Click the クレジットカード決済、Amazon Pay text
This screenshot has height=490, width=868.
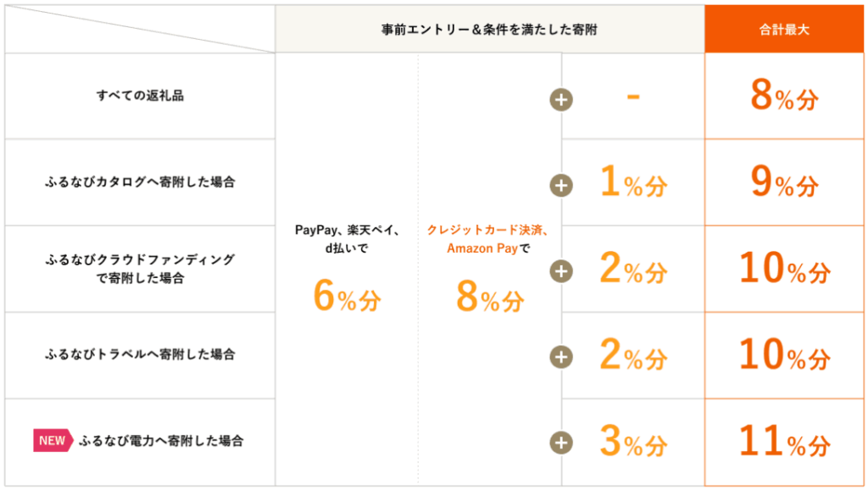click(x=488, y=238)
